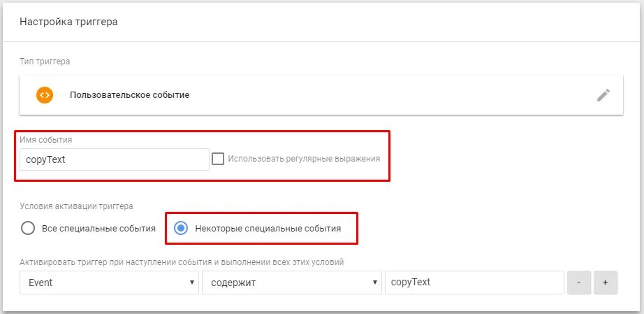
Task: Select the "Некоторые специальные события" radio button
Action: pos(180,229)
